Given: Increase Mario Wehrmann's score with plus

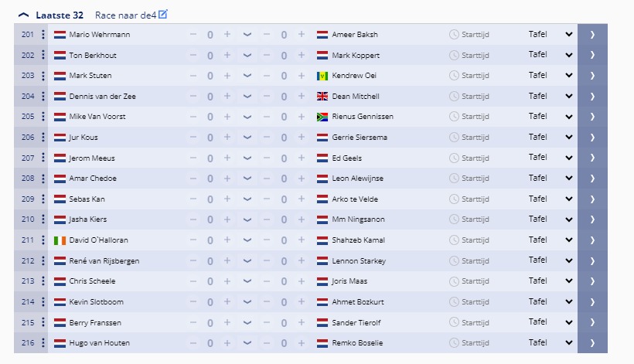Looking at the screenshot, I should 227,34.
